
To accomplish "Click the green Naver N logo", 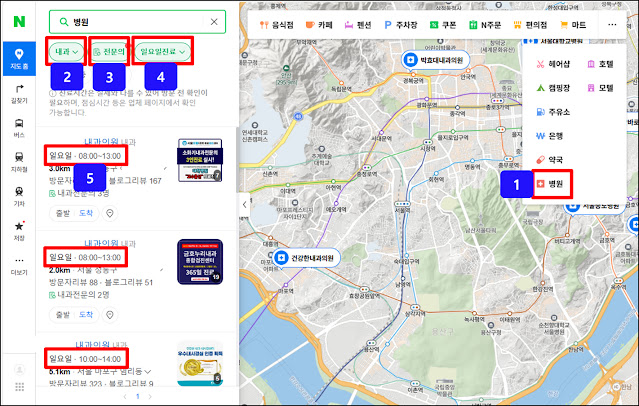I will (x=19, y=21).
